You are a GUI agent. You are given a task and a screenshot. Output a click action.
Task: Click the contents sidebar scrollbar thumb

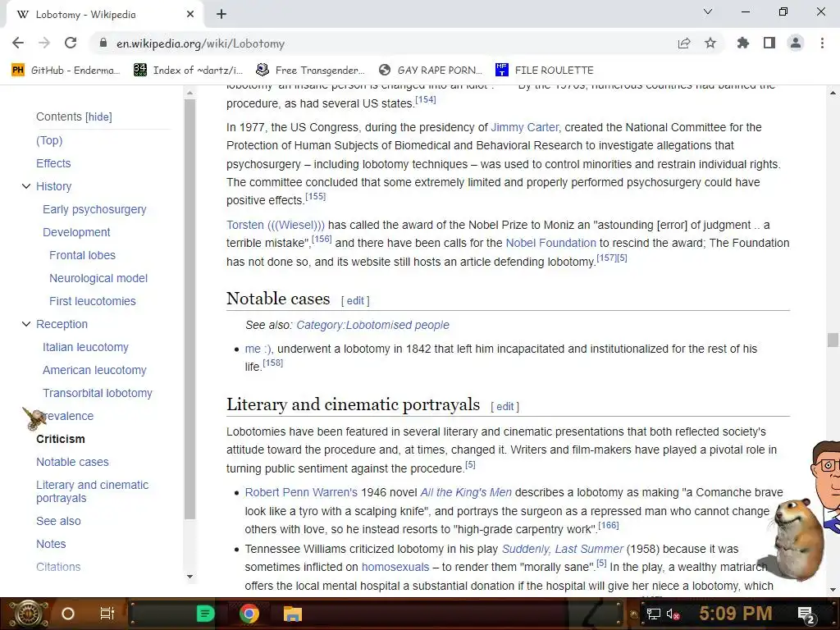tap(189, 309)
